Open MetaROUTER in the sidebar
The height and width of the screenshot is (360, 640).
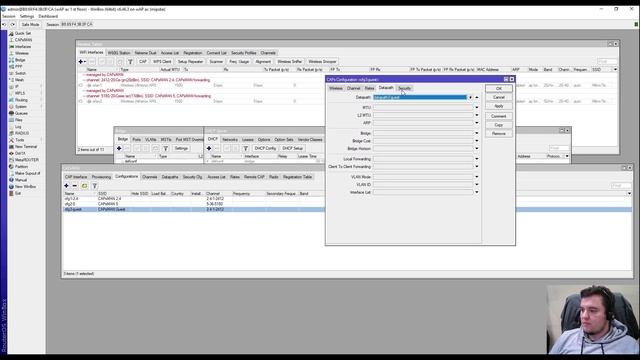[27, 160]
